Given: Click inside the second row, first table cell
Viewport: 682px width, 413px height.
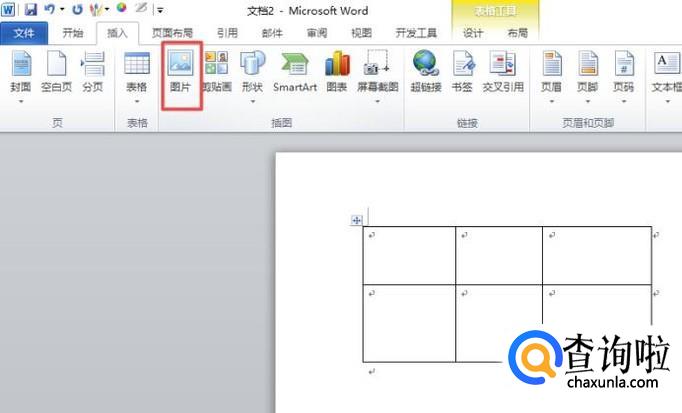Looking at the screenshot, I should click(409, 323).
